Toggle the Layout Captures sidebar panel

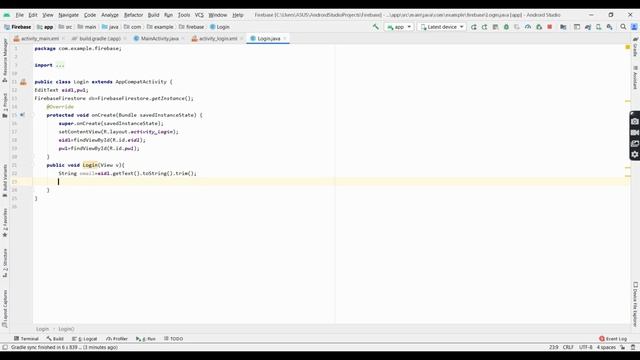coord(5,308)
